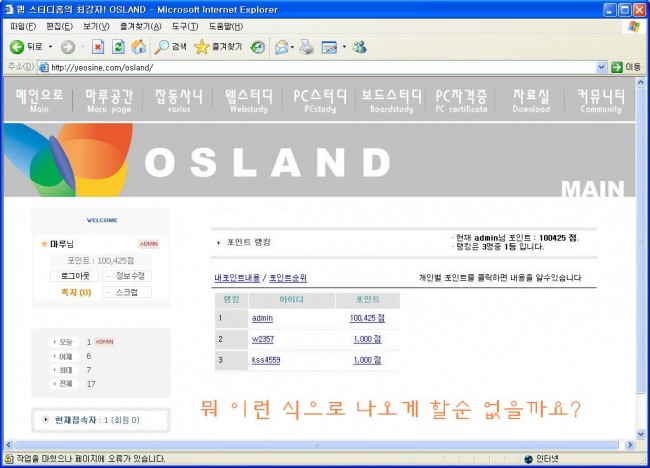The image size is (650, 468).
Task: Click the Messenger buddies icon
Action: [359, 47]
